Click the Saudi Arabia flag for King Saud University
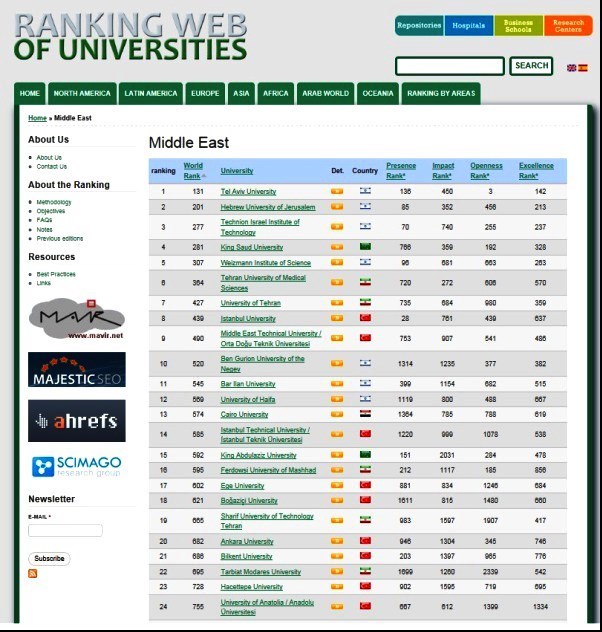Screen dimensions: 602x632 click(x=364, y=247)
